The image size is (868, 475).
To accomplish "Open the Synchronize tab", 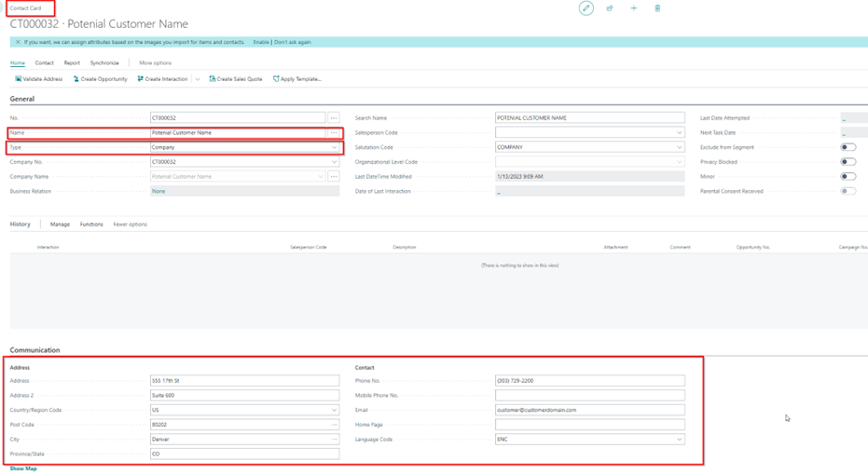I will pyautogui.click(x=104, y=63).
